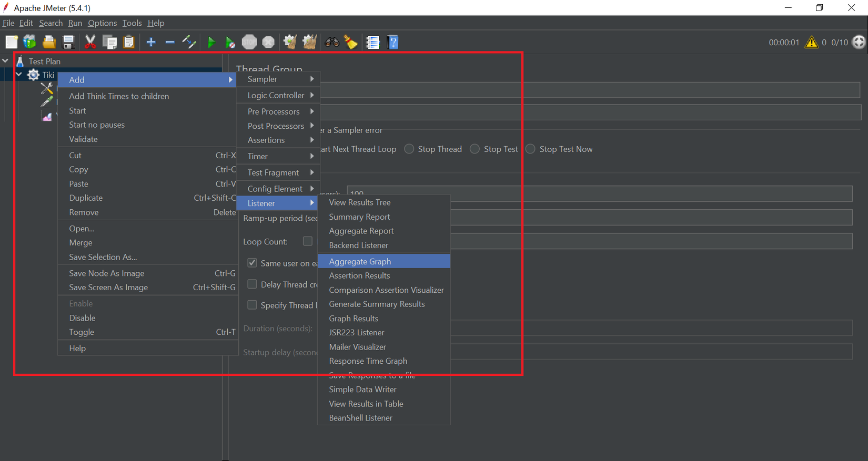
Task: Select the Stop Test radio button
Action: pyautogui.click(x=475, y=149)
